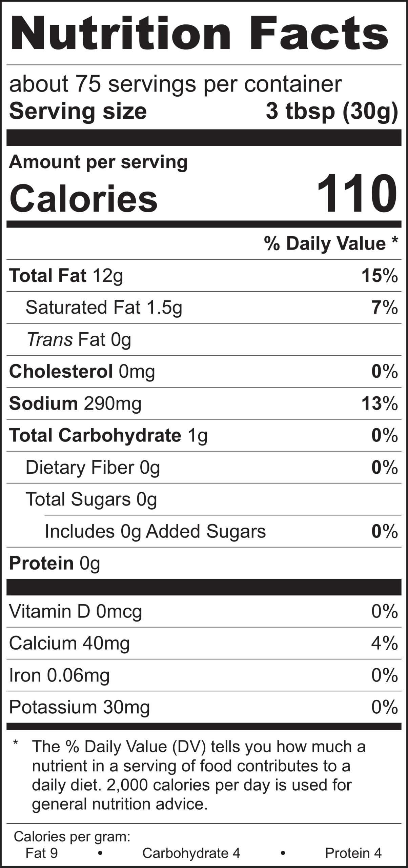Click the 110 calories number
This screenshot has width=408, height=868.
pyautogui.click(x=356, y=194)
